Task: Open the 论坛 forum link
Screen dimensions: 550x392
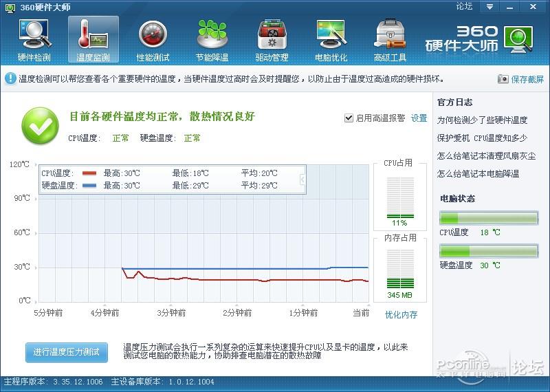Action: click(x=465, y=6)
